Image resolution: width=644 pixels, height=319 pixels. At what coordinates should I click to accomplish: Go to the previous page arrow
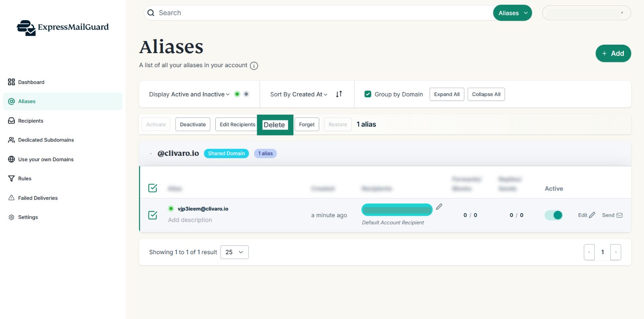[589, 252]
